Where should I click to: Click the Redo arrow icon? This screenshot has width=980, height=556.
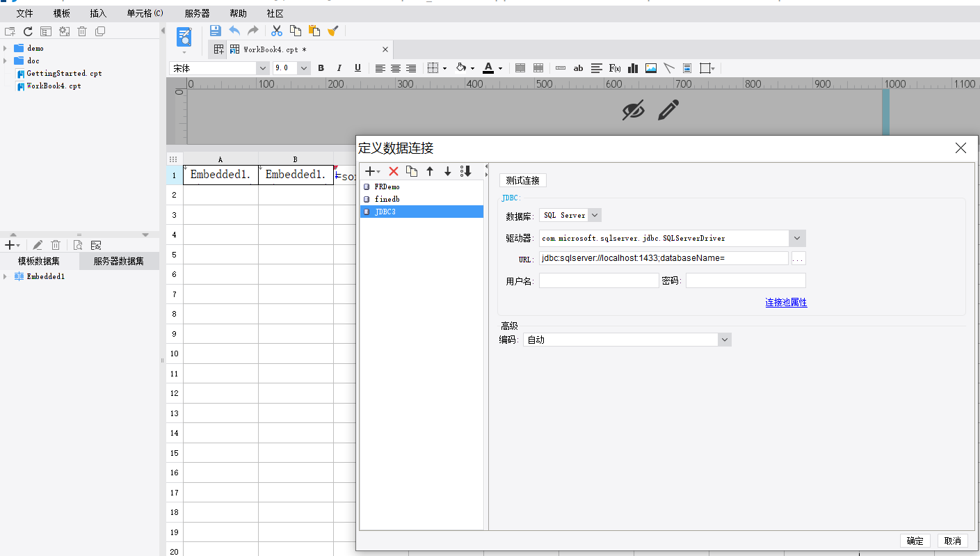[x=253, y=31]
